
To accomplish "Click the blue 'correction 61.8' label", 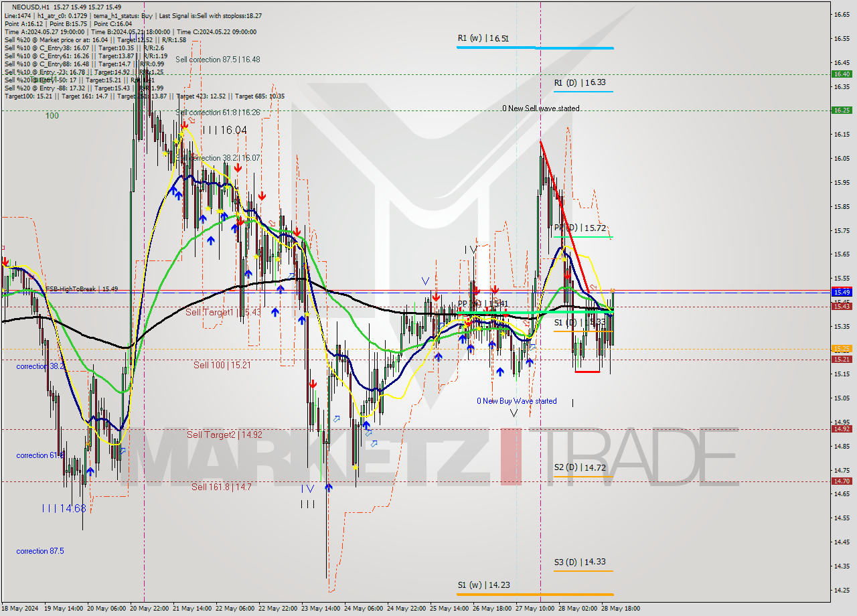I will click(41, 455).
